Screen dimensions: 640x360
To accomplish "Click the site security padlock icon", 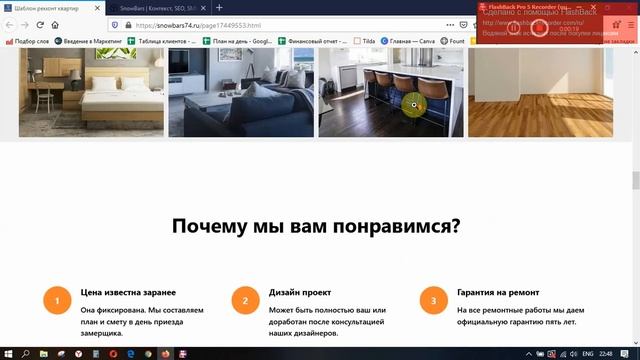I will pos(128,25).
